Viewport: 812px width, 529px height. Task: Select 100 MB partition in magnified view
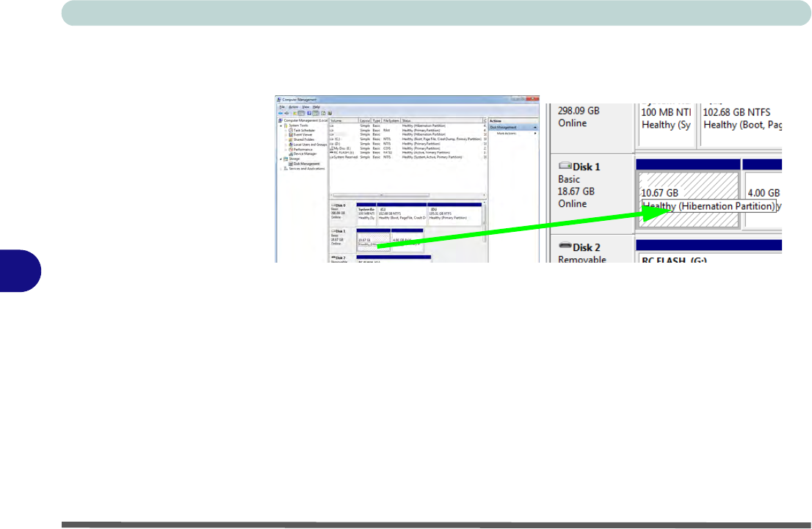tap(667, 124)
